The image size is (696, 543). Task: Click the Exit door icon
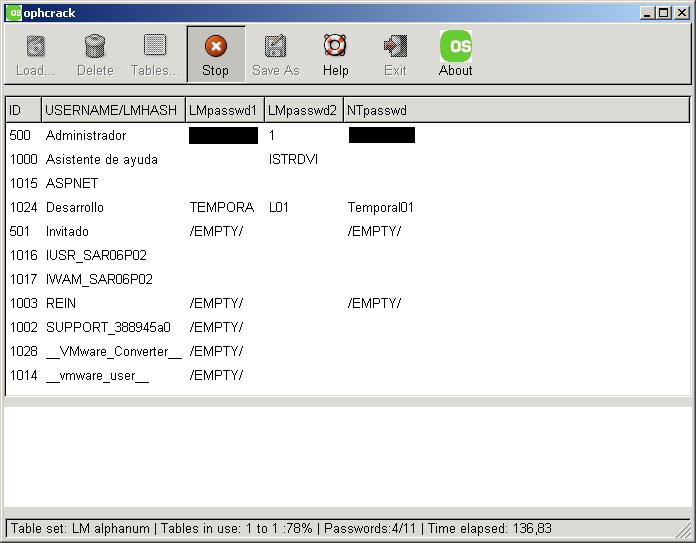(395, 46)
